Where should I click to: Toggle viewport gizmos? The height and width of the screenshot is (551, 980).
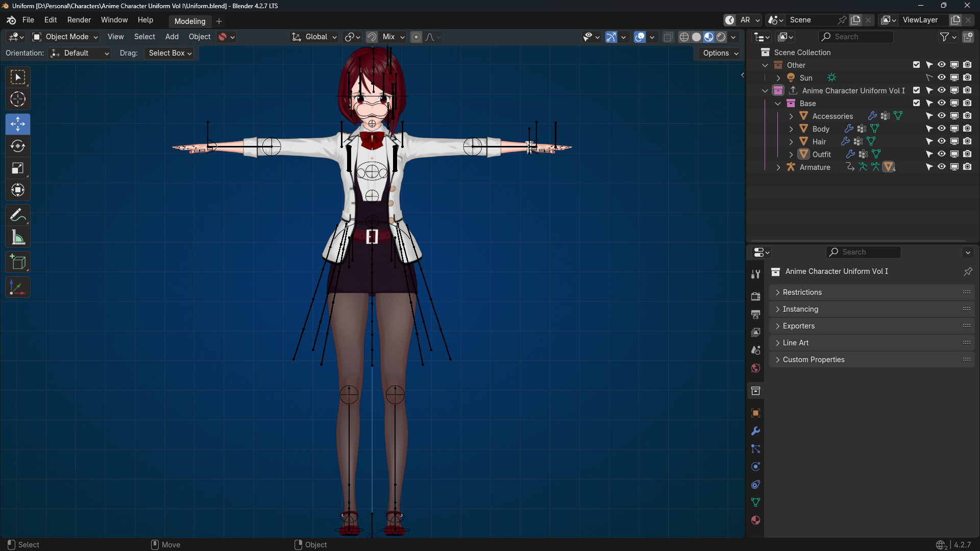click(611, 37)
